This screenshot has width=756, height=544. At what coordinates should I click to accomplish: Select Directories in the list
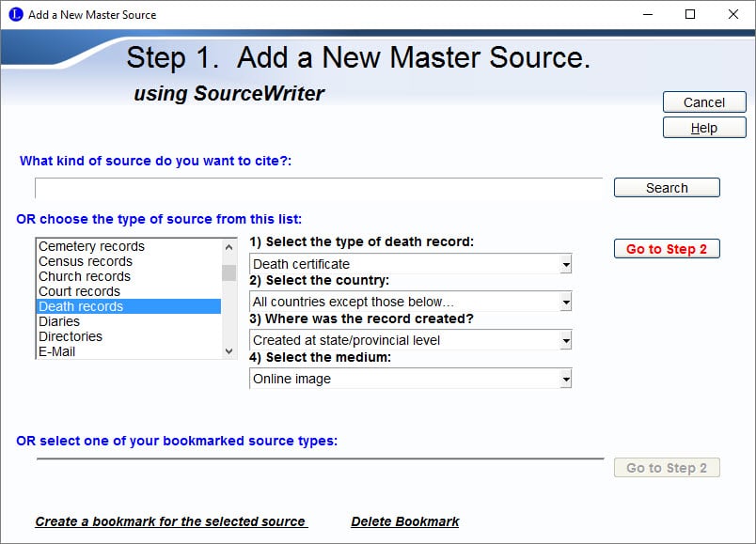(x=129, y=336)
